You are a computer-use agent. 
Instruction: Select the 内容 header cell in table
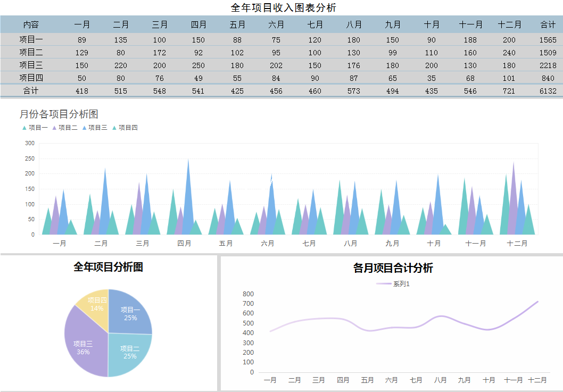(31, 24)
